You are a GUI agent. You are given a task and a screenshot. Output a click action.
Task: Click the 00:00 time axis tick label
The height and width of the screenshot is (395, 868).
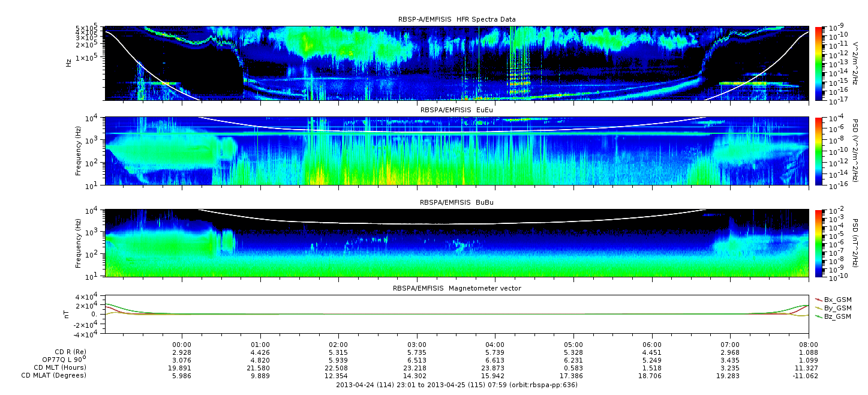point(182,345)
